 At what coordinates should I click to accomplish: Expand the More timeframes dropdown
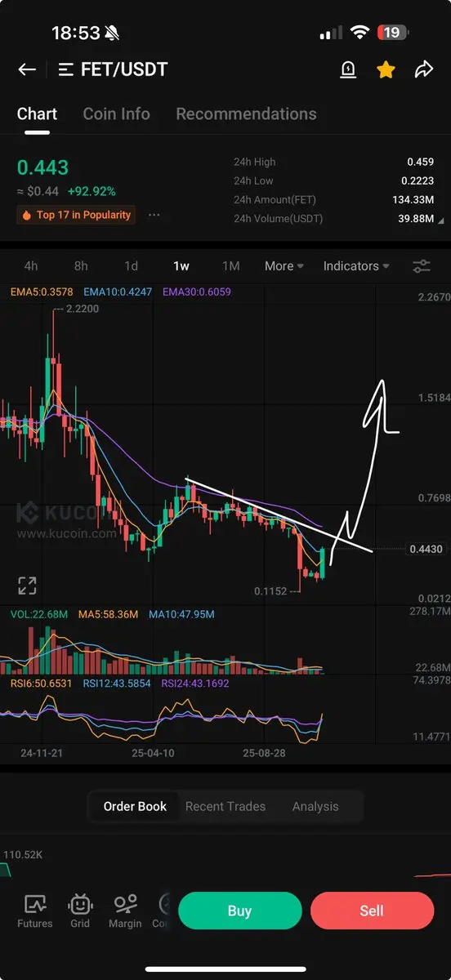(x=284, y=266)
